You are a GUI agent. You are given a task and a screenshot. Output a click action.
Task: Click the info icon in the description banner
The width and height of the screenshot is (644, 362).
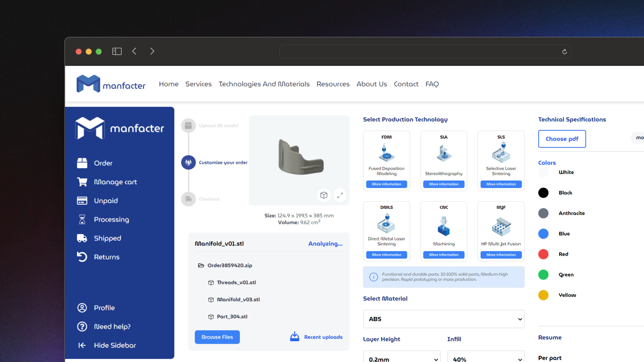(x=373, y=277)
